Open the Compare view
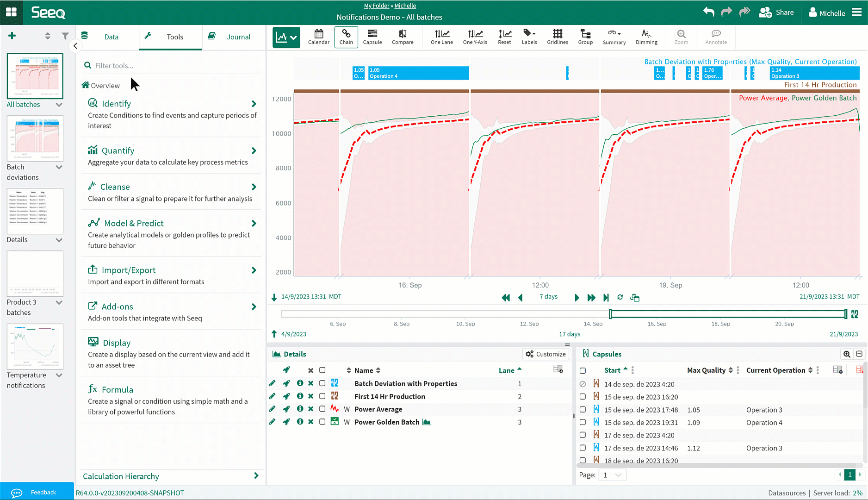 403,37
